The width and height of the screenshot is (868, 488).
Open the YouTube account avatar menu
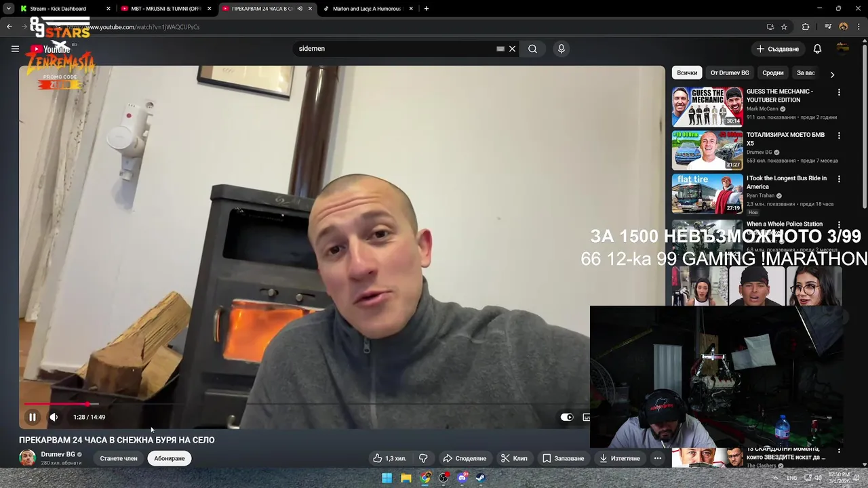pyautogui.click(x=843, y=48)
